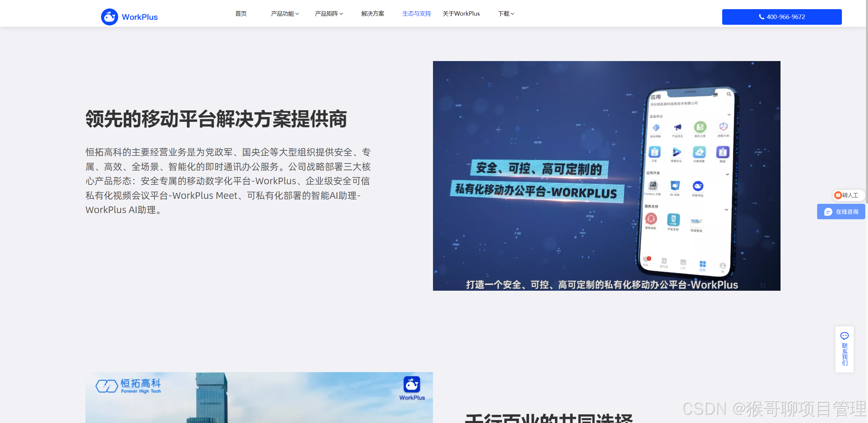Click the WorkPlus brand name text
The image size is (868, 423).
[139, 17]
